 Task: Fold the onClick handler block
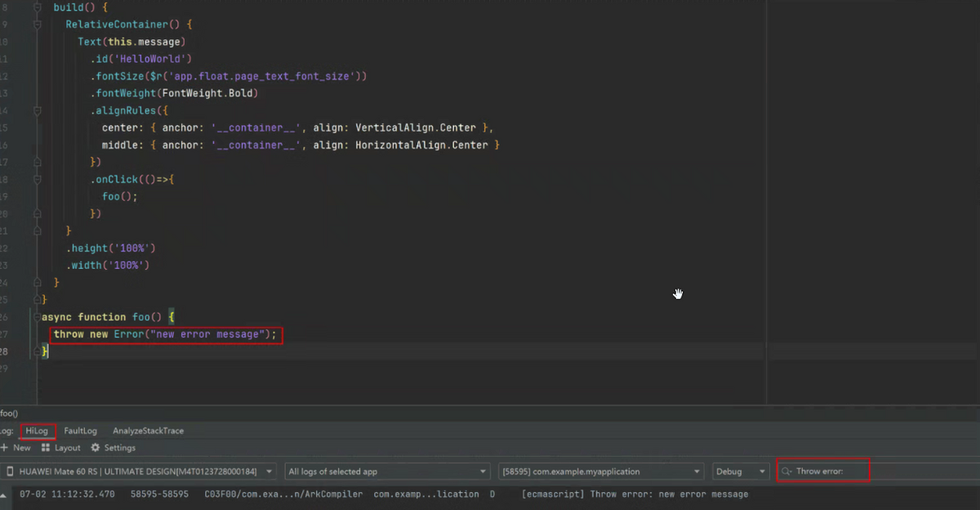coord(38,179)
